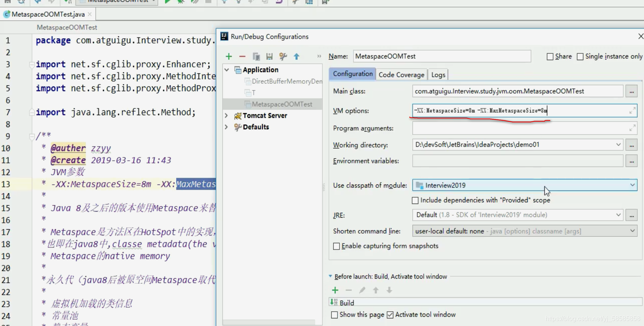Browse for Main class with ellipsis button

(x=632, y=91)
